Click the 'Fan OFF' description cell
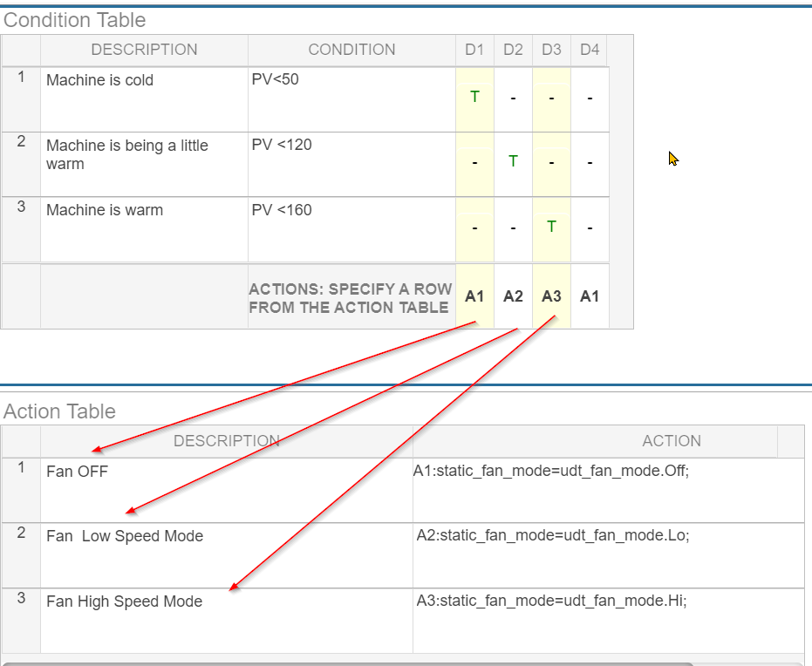Image resolution: width=812 pixels, height=666 pixels. pyautogui.click(x=226, y=490)
